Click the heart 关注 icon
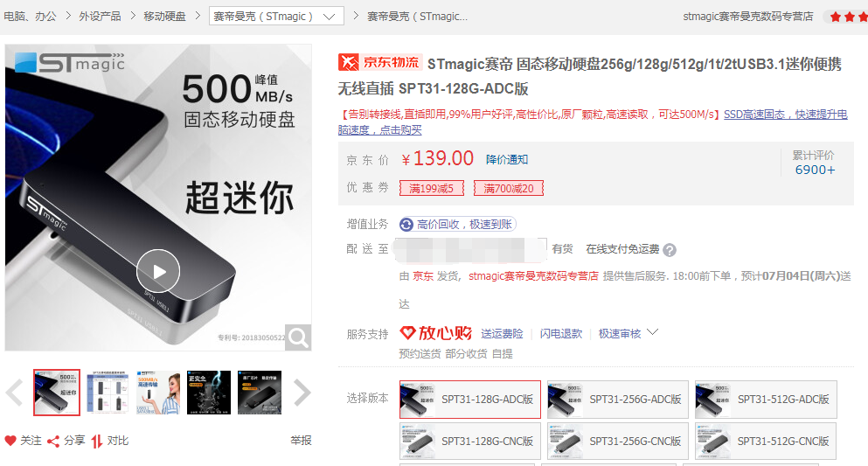 [x=10, y=441]
